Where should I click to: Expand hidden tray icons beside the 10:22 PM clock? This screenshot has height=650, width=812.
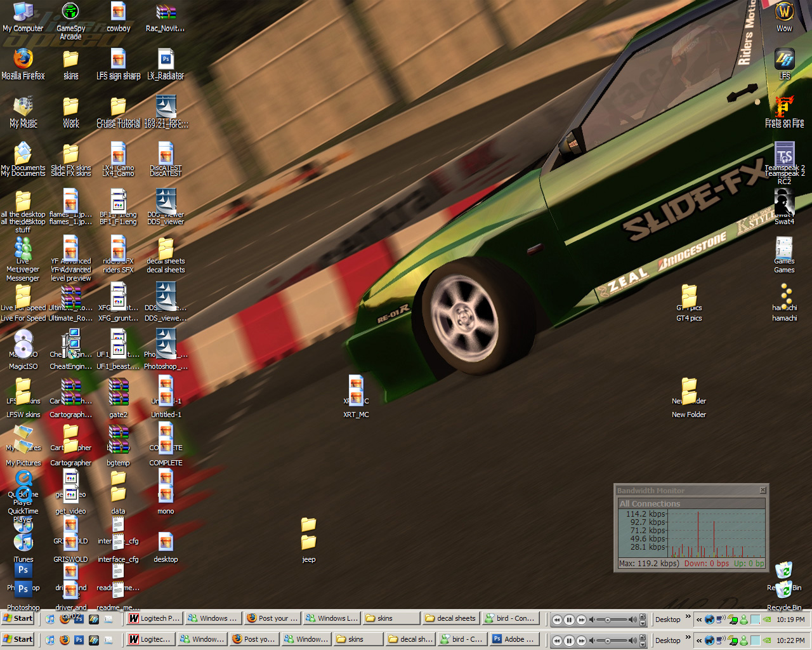pyautogui.click(x=699, y=640)
